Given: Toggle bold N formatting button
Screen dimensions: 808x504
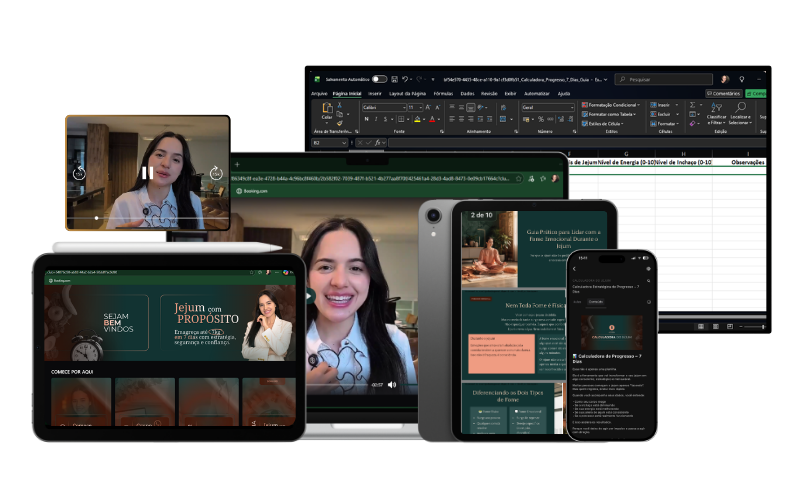Looking at the screenshot, I should 366,119.
